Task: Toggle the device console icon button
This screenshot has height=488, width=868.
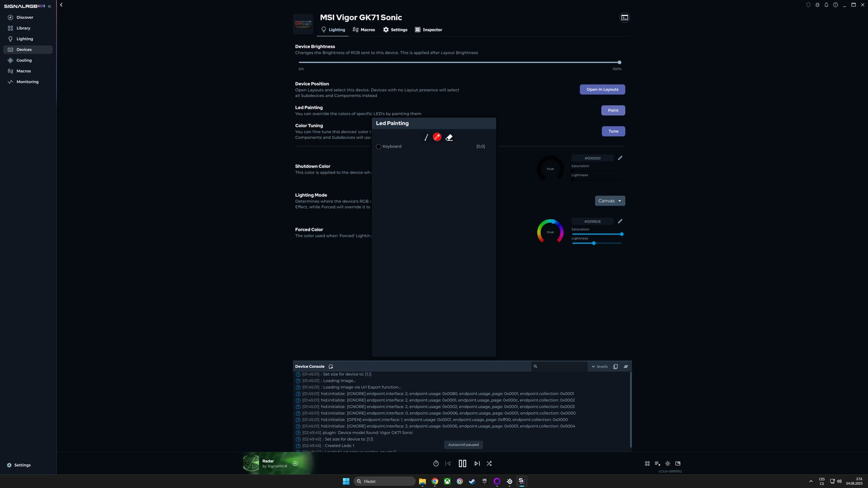Action: coord(624,18)
